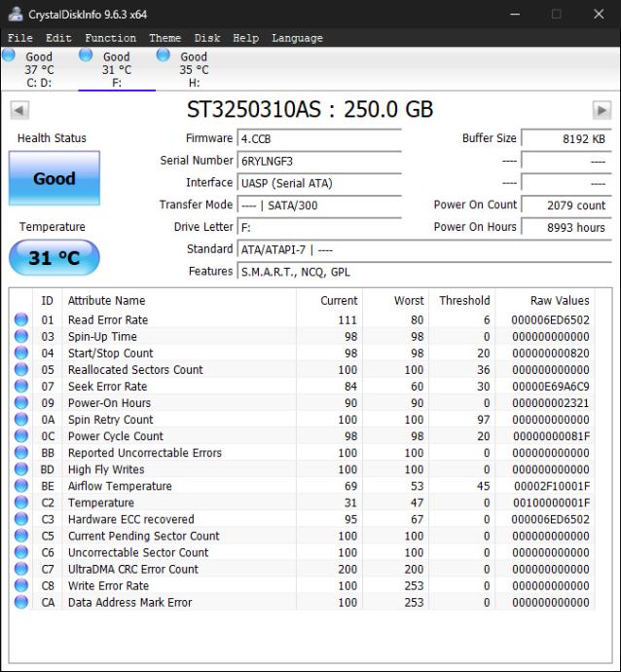Select raw value 00000000081F for Power Cycle Count
Viewport: 621px width, 672px height.
coord(552,436)
